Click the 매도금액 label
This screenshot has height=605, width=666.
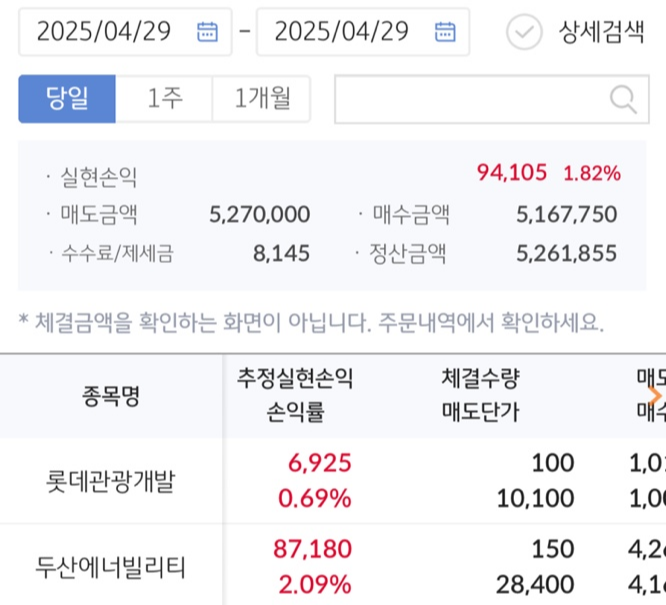tap(99, 214)
